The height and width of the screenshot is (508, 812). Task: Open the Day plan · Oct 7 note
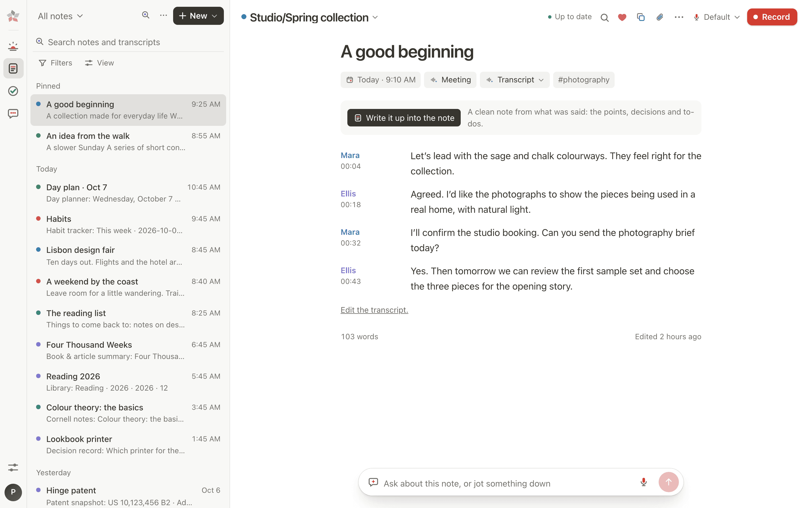[x=128, y=193]
